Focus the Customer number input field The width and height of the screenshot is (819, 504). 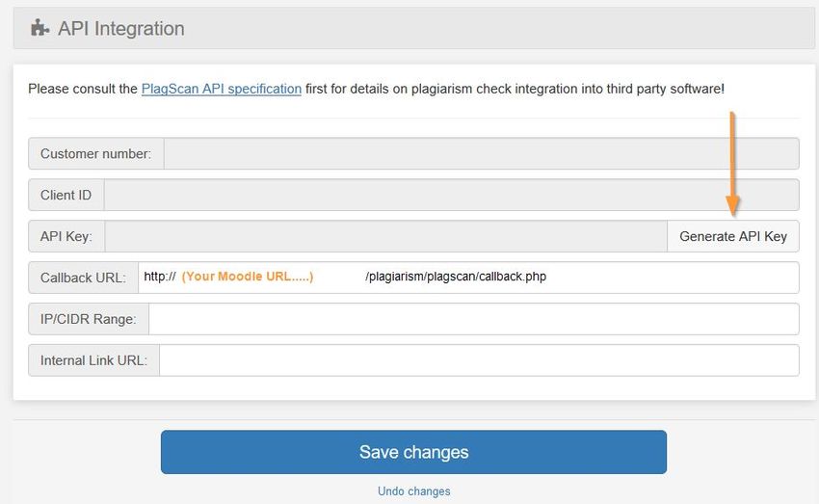[x=481, y=153]
